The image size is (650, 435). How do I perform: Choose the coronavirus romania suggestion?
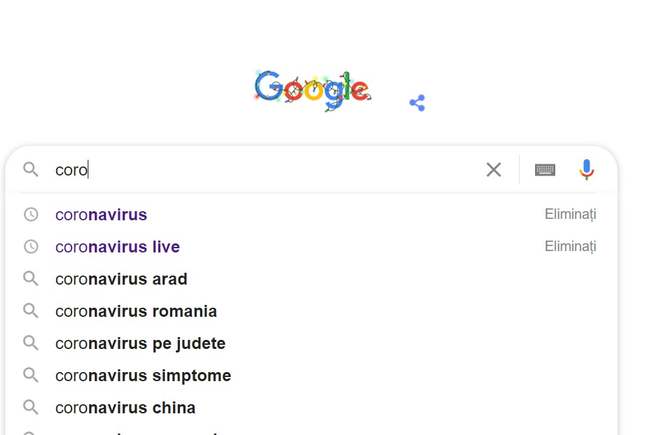coord(136,311)
